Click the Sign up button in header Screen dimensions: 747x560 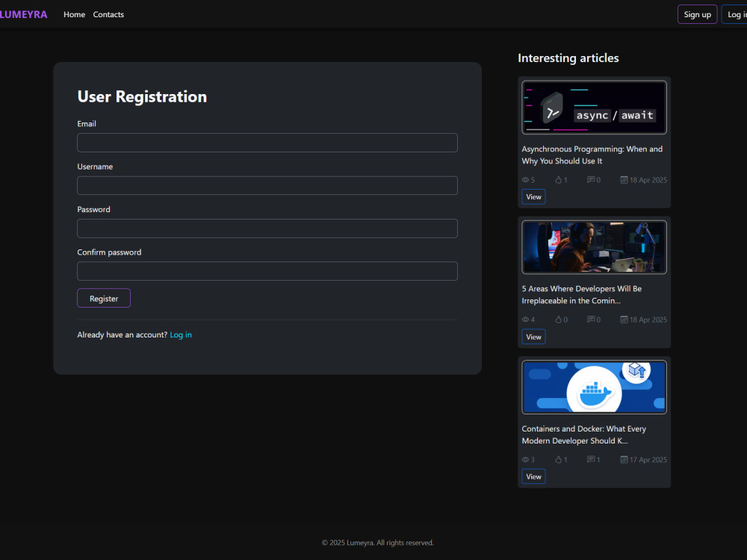(698, 14)
